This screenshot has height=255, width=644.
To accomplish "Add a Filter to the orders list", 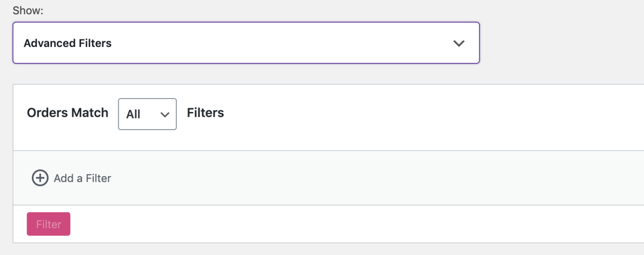I will click(71, 178).
